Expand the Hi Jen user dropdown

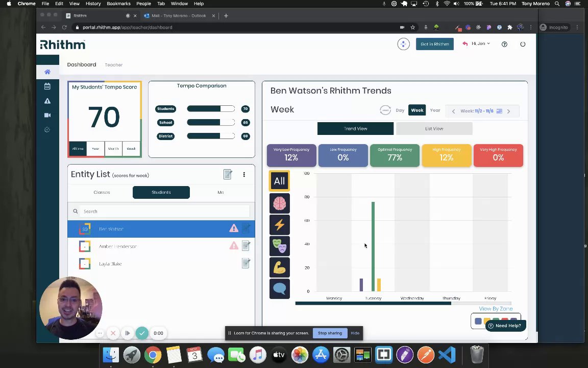[481, 43]
